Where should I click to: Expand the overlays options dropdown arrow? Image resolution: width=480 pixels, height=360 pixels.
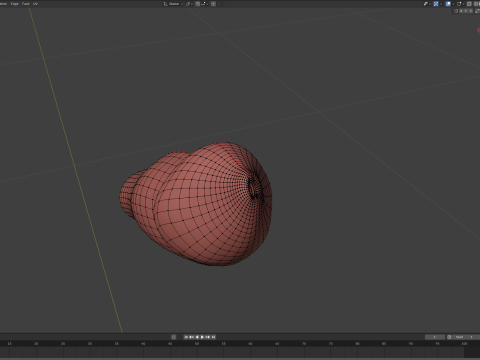pyautogui.click(x=453, y=4)
